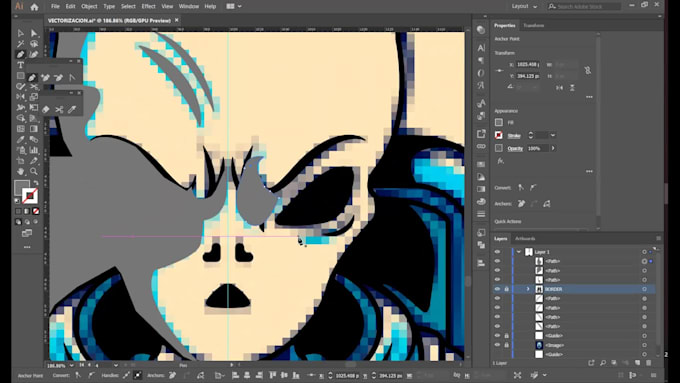Click Create New Layer icon

pos(637,363)
